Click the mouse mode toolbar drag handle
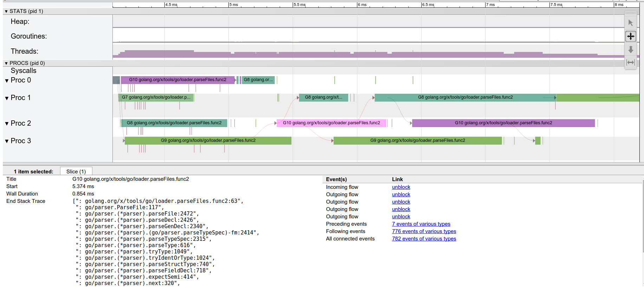 [631, 13]
